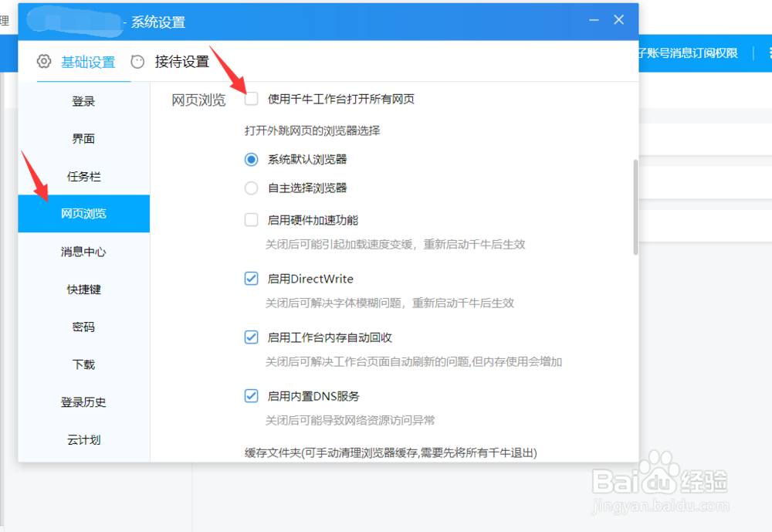
Task: Click 子账号消息订阅权限 in the background window
Action: pyautogui.click(x=688, y=53)
